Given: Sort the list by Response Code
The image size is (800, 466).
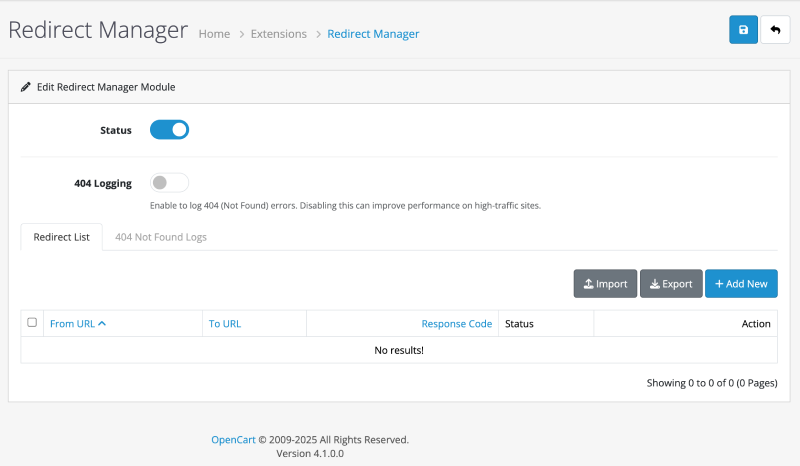Looking at the screenshot, I should pos(456,324).
